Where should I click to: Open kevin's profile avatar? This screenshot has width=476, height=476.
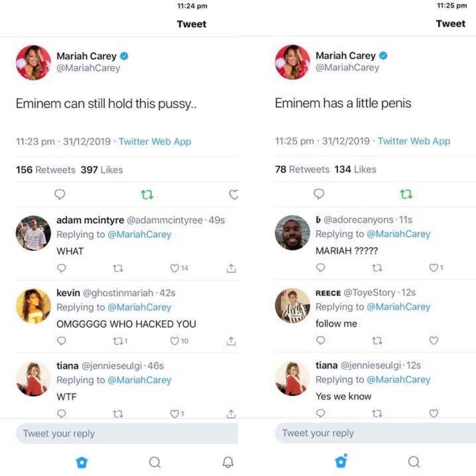click(33, 306)
